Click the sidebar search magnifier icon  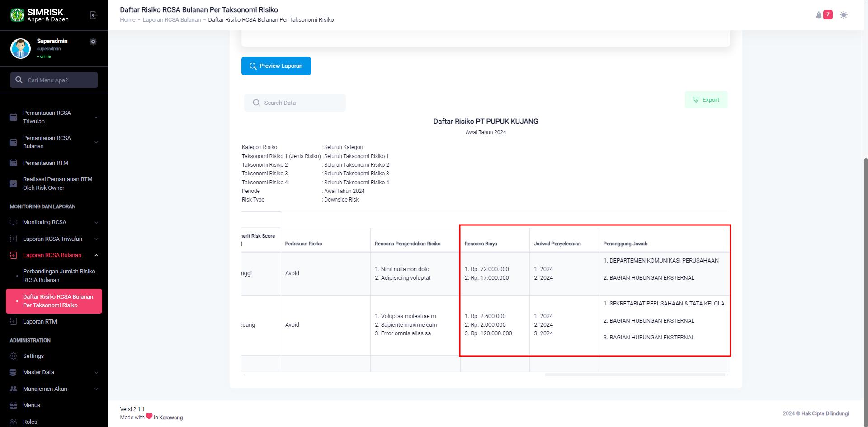[19, 80]
